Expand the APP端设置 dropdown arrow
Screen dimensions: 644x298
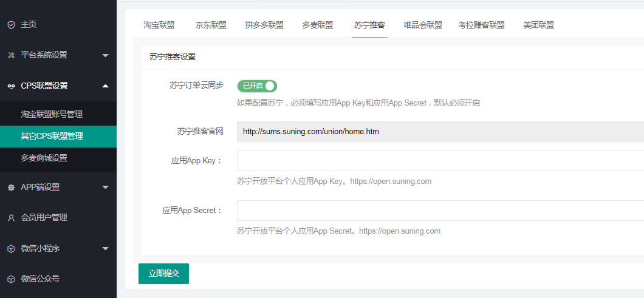pyautogui.click(x=106, y=188)
